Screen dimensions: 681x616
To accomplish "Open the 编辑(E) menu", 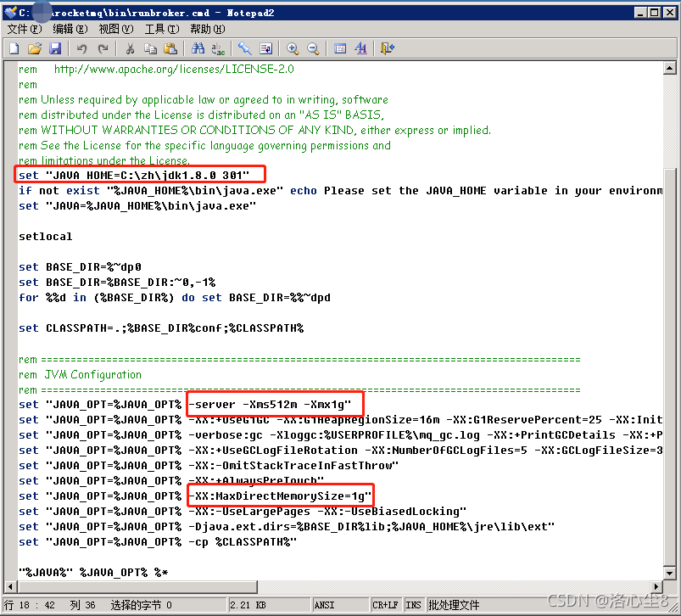I will [x=70, y=29].
